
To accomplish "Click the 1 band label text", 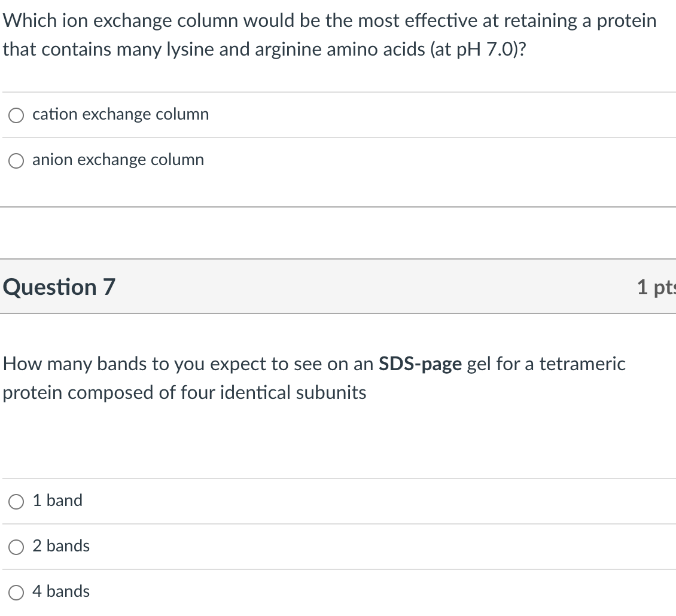I will click(x=57, y=501).
